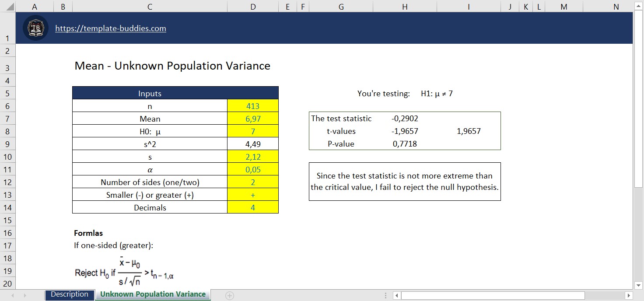
Task: Click the Decimals value cell showing 4
Action: click(253, 207)
